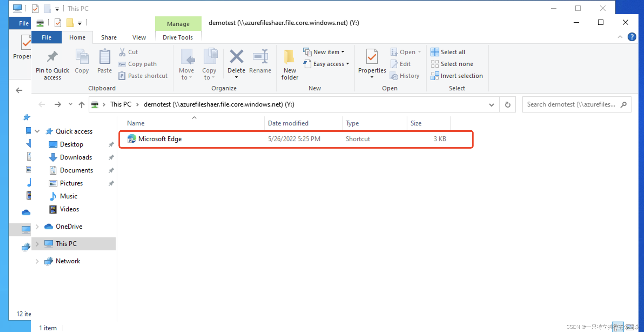The width and height of the screenshot is (644, 332).
Task: Click the up-arrow parent folder icon
Action: [x=82, y=105]
